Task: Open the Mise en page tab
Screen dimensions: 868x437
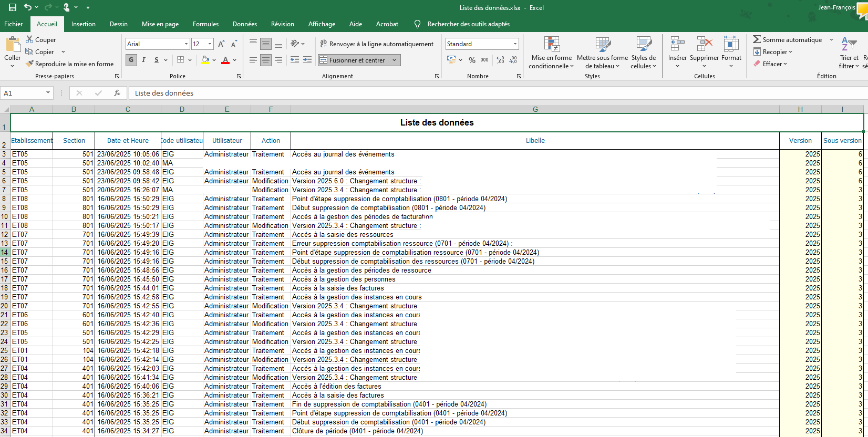Action: coord(160,24)
